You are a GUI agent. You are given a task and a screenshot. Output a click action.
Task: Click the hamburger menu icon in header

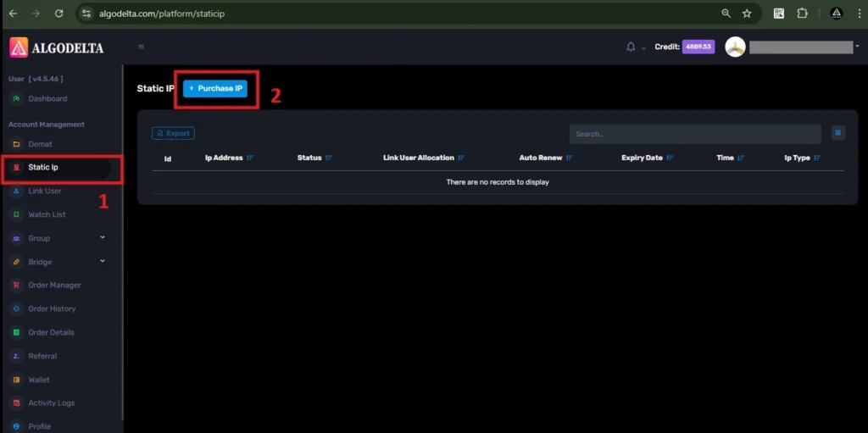pyautogui.click(x=141, y=47)
